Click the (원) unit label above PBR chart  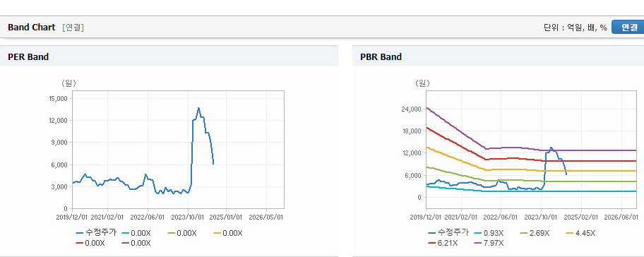coord(422,83)
